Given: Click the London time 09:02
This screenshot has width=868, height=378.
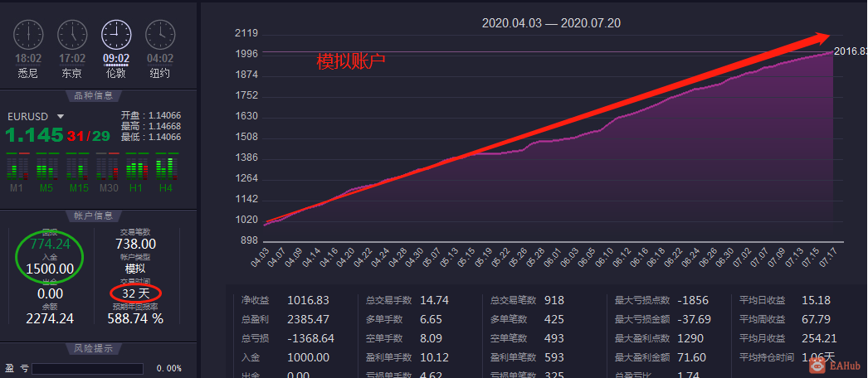Looking at the screenshot, I should coord(116,59).
